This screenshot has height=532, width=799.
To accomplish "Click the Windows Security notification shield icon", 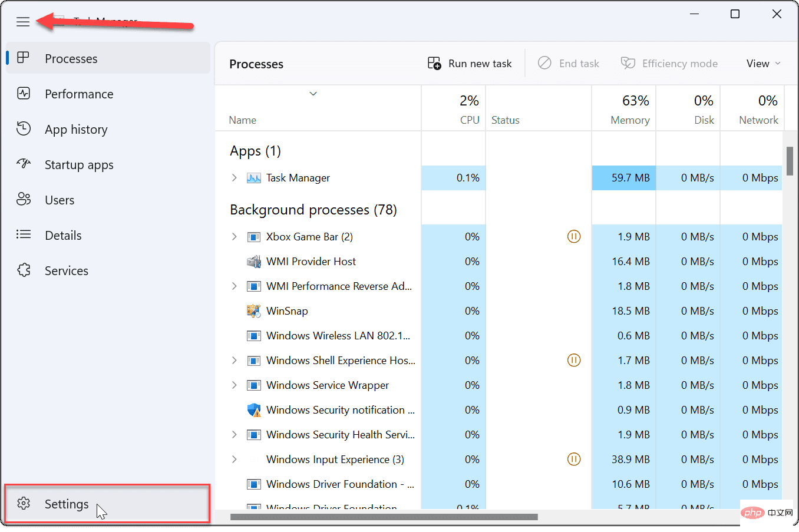I will tap(254, 409).
